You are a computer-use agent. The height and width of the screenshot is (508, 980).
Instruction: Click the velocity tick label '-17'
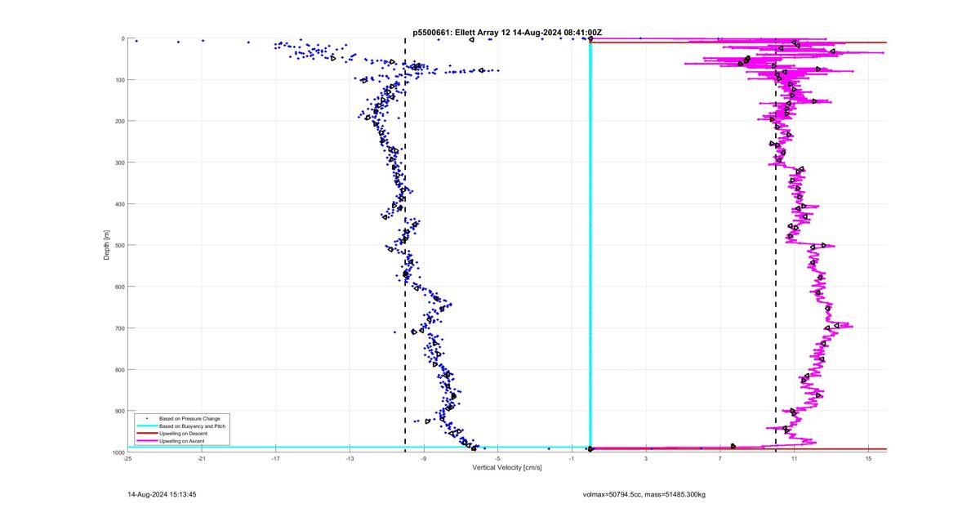(x=275, y=459)
